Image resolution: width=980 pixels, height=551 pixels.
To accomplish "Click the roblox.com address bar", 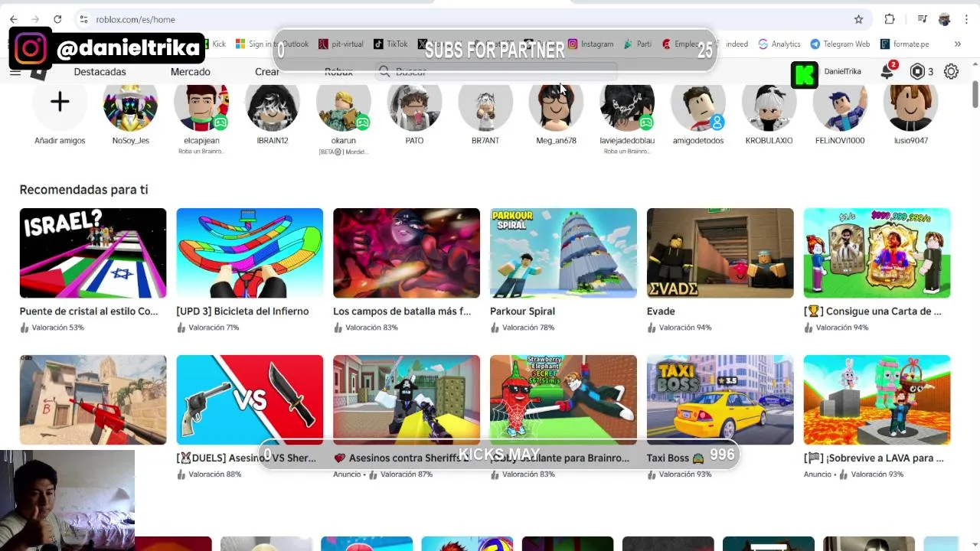I will click(459, 19).
